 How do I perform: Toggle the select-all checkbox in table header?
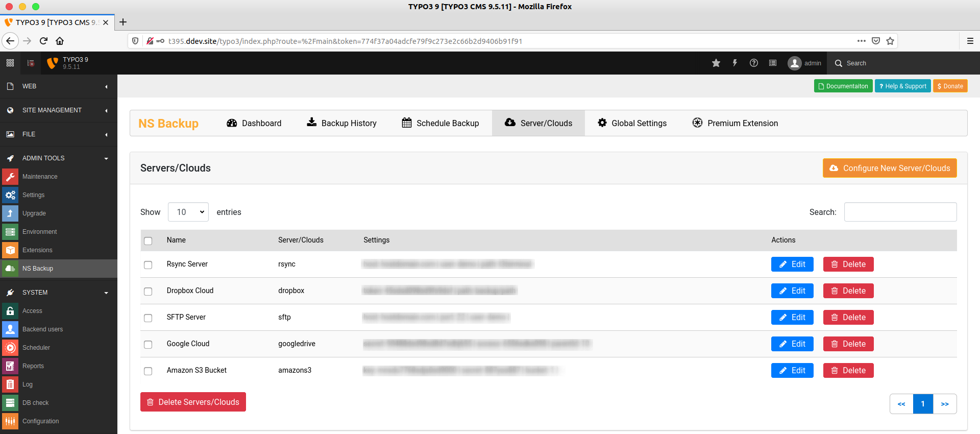pos(148,240)
